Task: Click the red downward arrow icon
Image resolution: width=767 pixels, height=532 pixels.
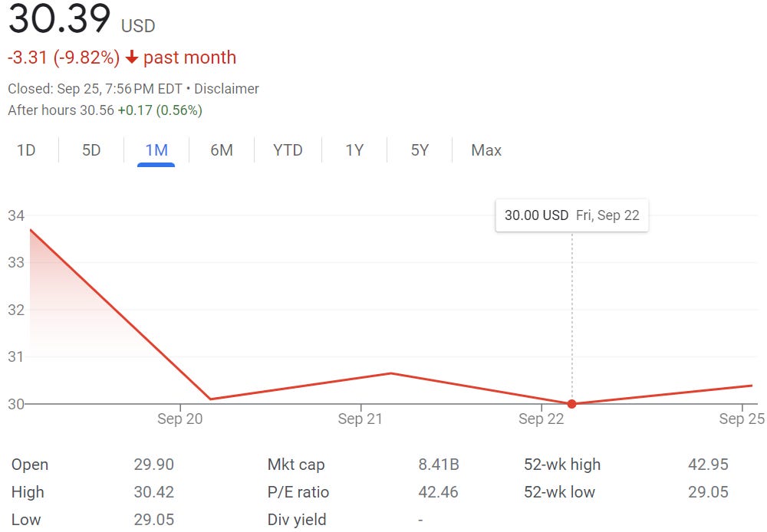Action: 132,57
